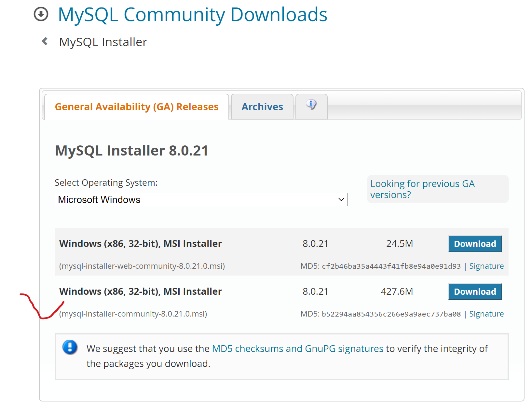
Task: Open the Looking for previous GA versions link
Action: pyautogui.click(x=422, y=189)
